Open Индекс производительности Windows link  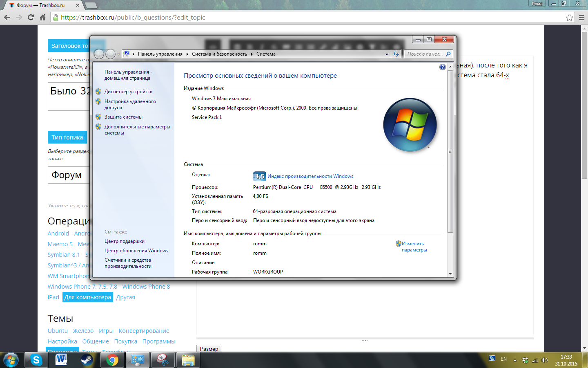[310, 176]
